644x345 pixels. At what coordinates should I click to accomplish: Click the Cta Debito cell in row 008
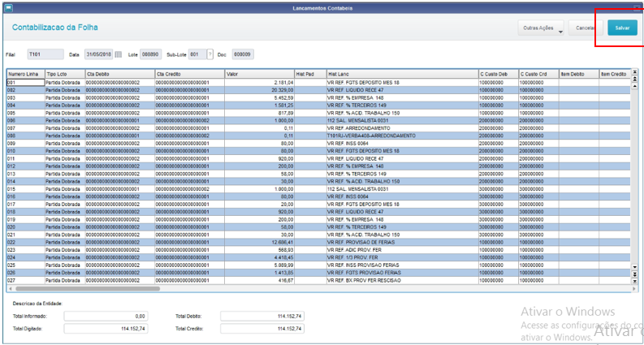(x=119, y=136)
